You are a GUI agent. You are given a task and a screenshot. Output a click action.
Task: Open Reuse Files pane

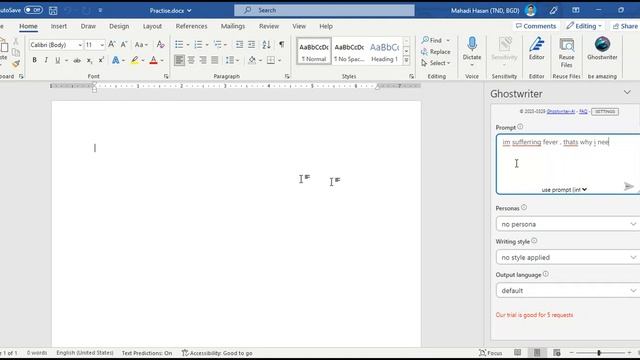coord(566,52)
